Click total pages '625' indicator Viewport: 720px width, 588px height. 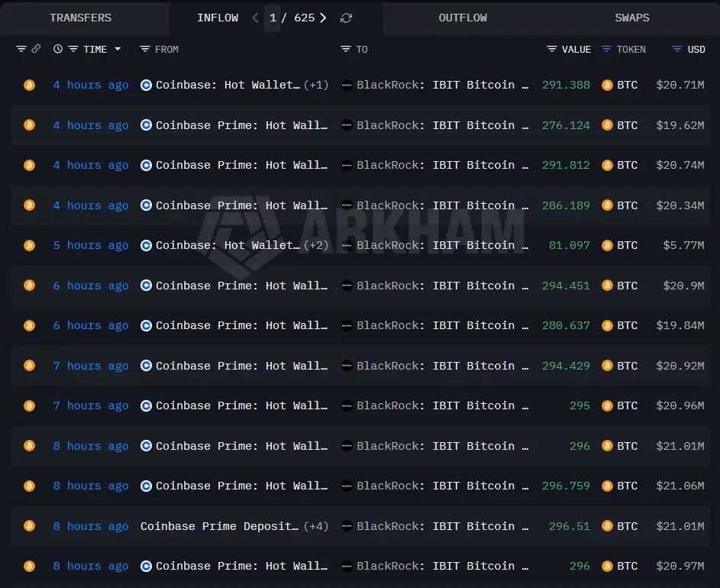304,18
